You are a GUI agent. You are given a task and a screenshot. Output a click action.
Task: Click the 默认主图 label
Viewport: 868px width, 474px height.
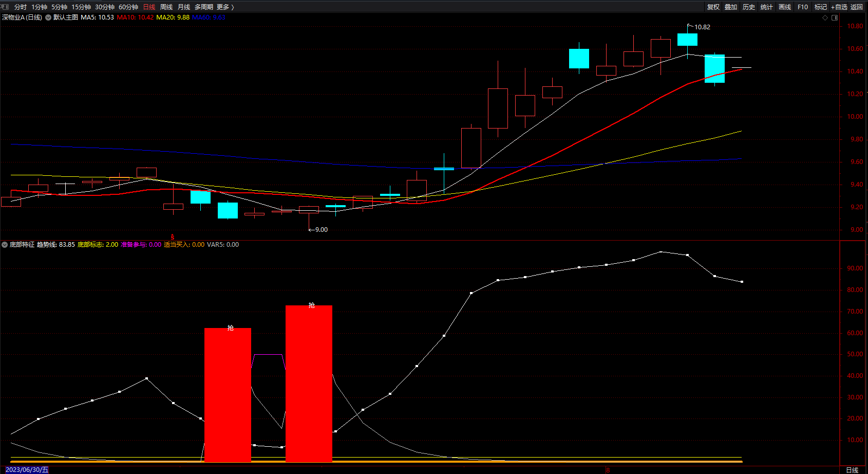(66, 17)
